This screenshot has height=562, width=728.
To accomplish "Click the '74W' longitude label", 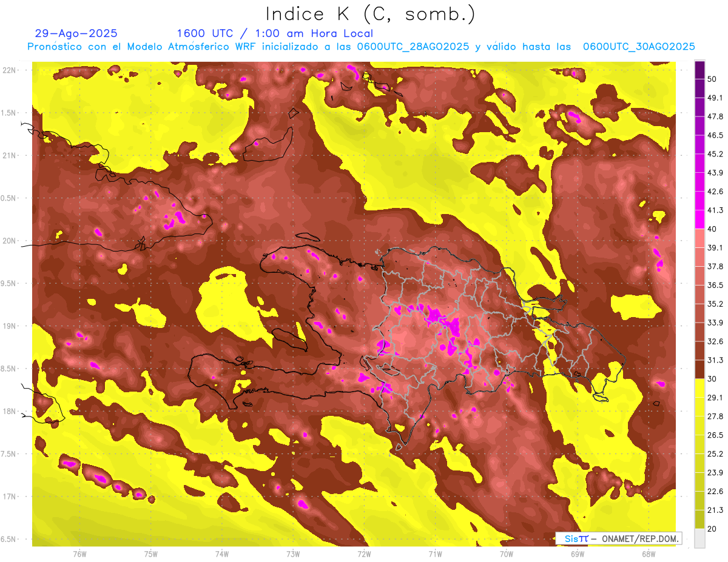I will (221, 554).
